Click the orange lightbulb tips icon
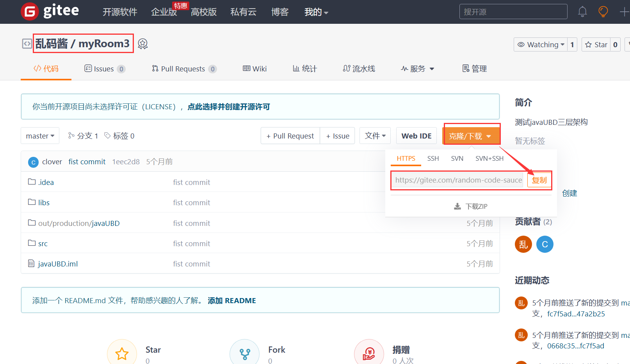 [603, 12]
